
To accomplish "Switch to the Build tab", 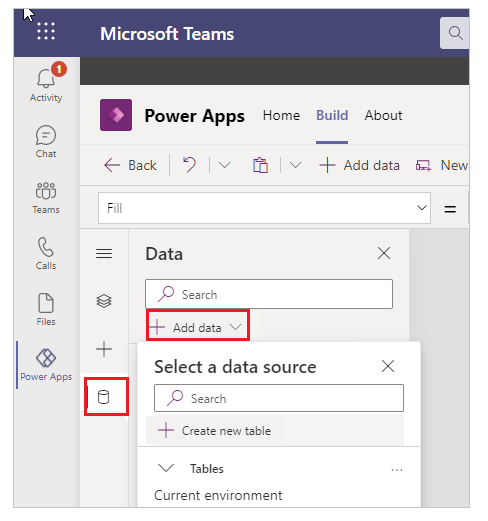I will click(x=332, y=115).
